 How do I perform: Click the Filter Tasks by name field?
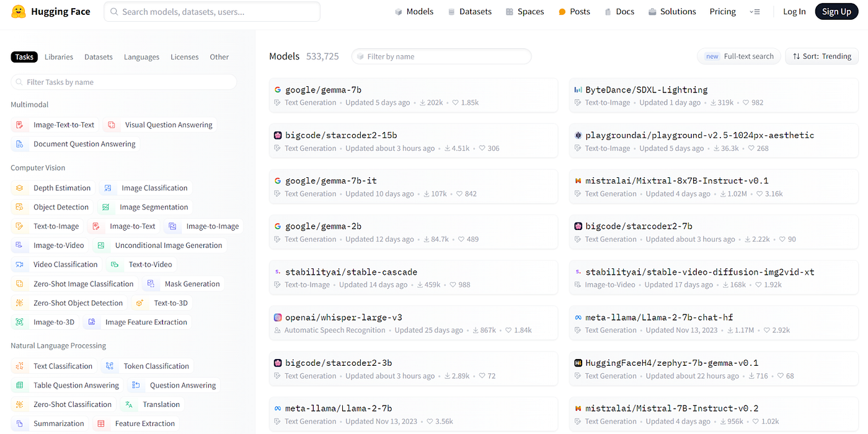(123, 82)
